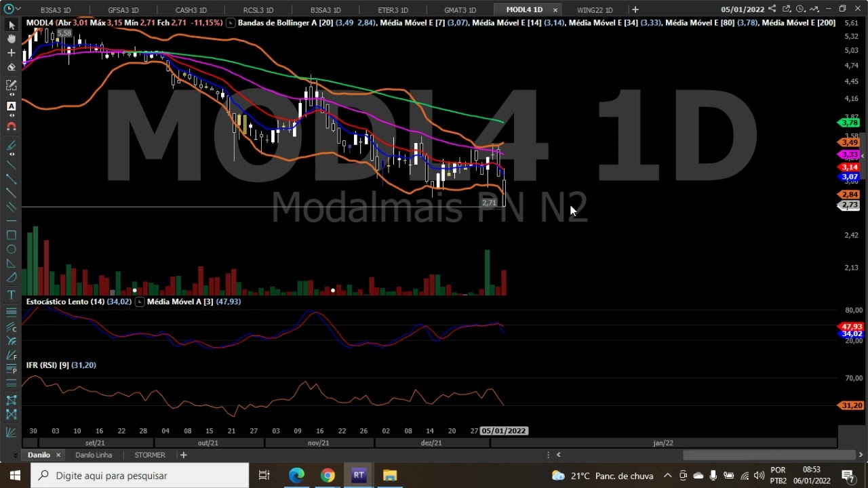
Task: Expand the Bandas de Bollinger indicator arrow
Action: click(231, 23)
